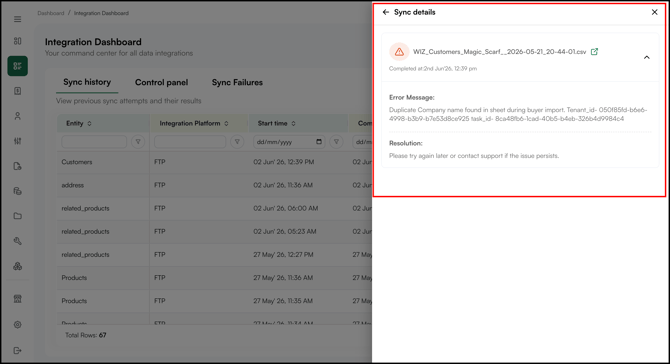This screenshot has height=364, width=670.
Task: Click Integration Dashboard breadcrumb
Action: pyautogui.click(x=101, y=13)
